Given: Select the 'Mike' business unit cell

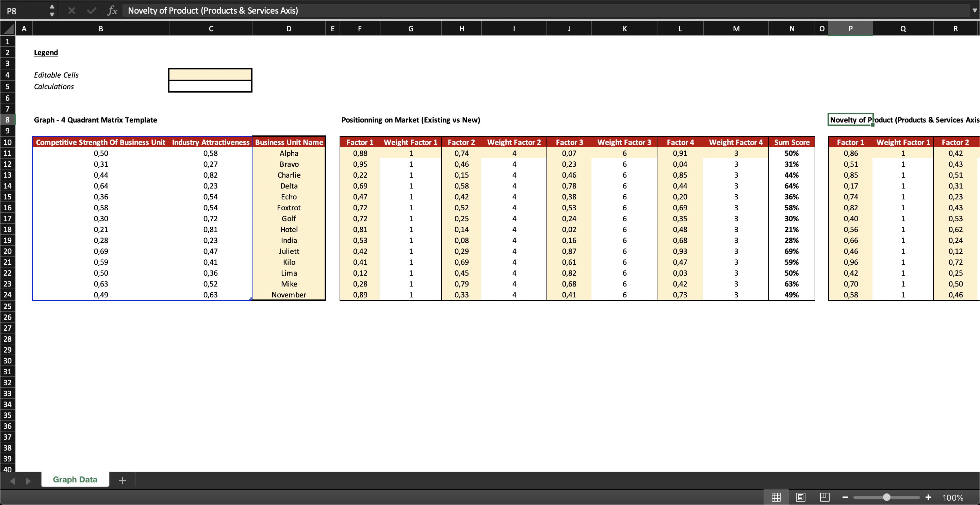Looking at the screenshot, I should click(x=289, y=284).
